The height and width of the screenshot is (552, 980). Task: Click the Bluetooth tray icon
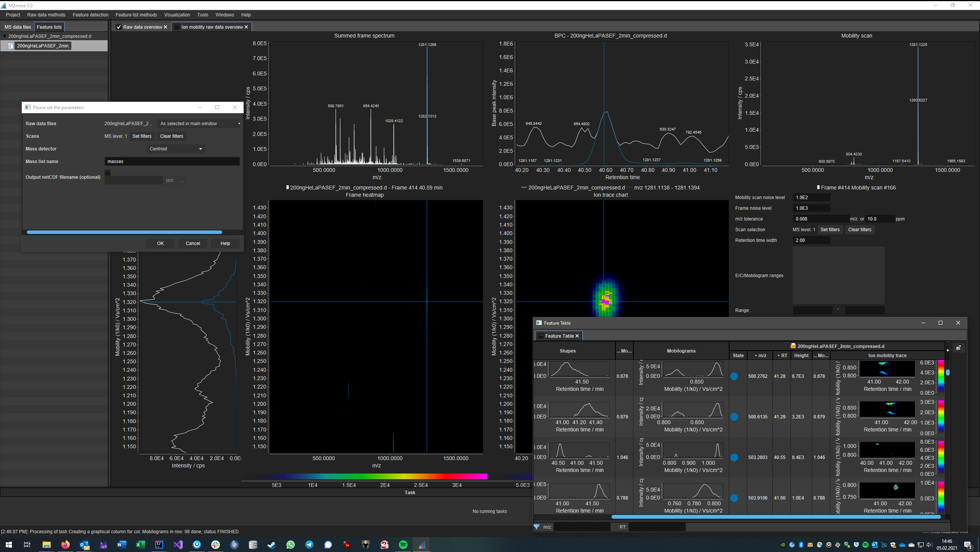point(801,545)
